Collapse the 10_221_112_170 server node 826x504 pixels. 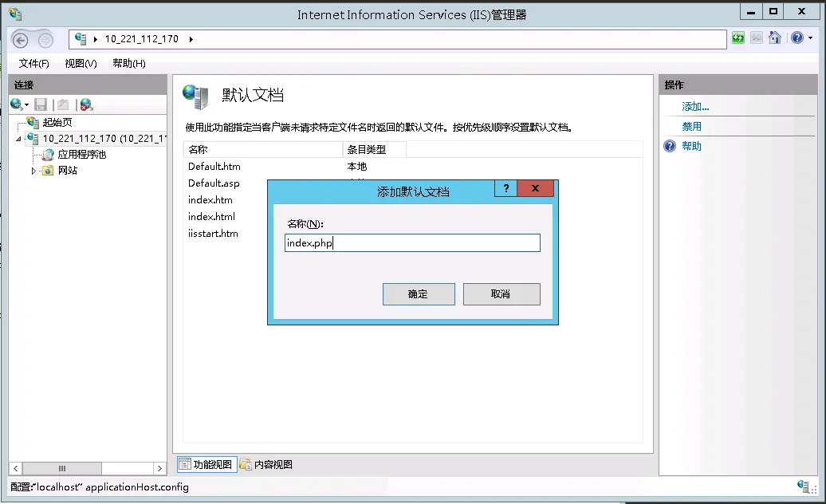[18, 139]
